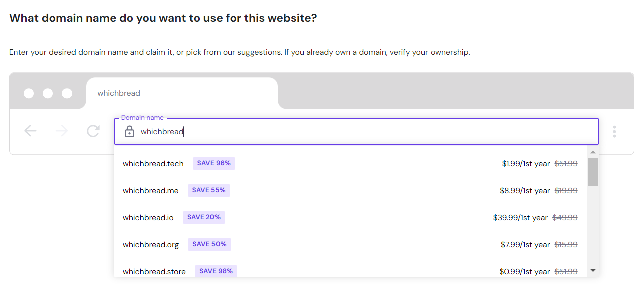The image size is (644, 291).
Task: Click the padlock icon in the domain field
Action: coord(129,131)
